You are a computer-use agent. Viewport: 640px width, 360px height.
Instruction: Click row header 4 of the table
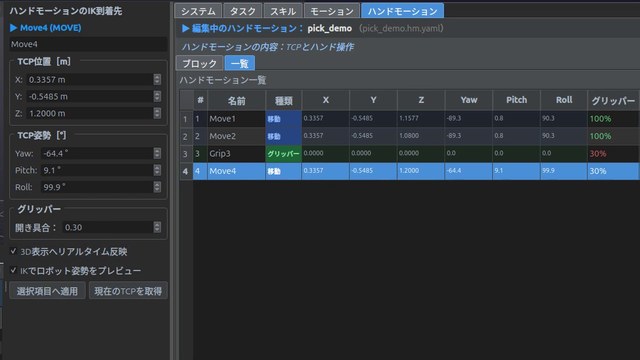coord(186,171)
